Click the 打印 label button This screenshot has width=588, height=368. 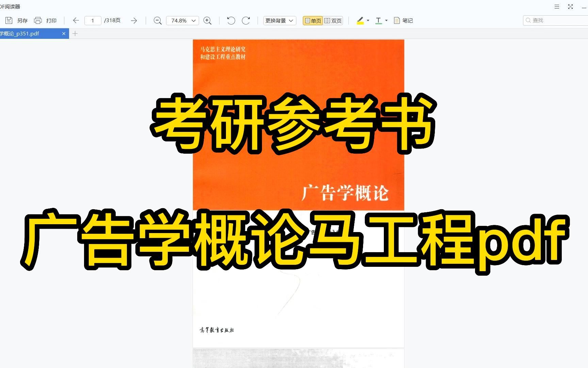pos(51,20)
